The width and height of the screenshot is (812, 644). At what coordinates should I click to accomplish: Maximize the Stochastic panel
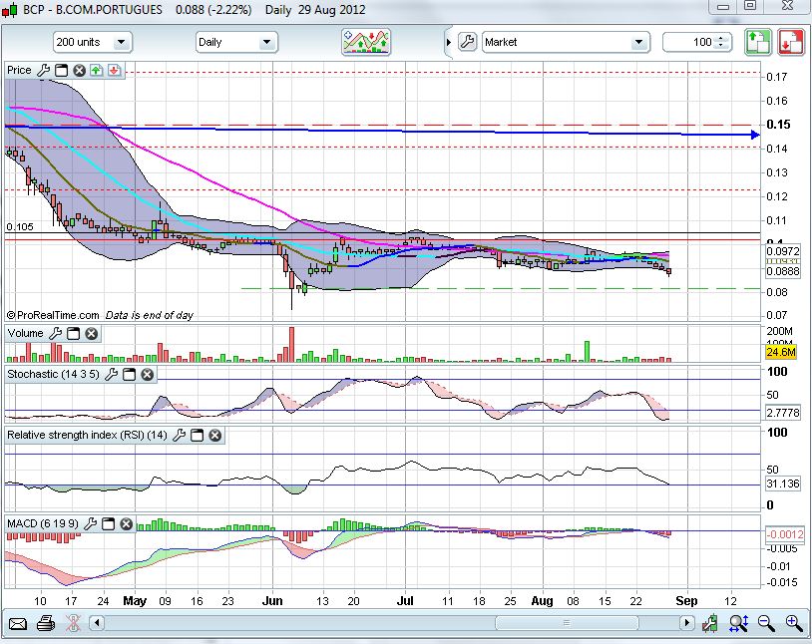click(x=130, y=374)
